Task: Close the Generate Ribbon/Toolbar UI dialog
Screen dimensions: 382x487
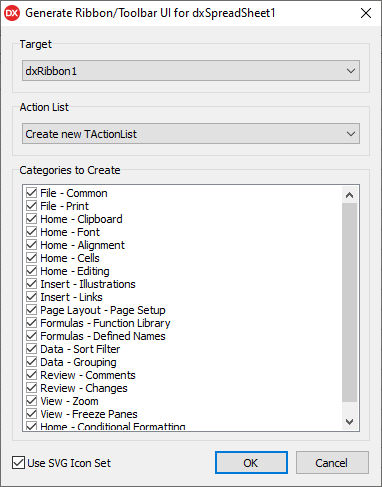Action: (366, 13)
